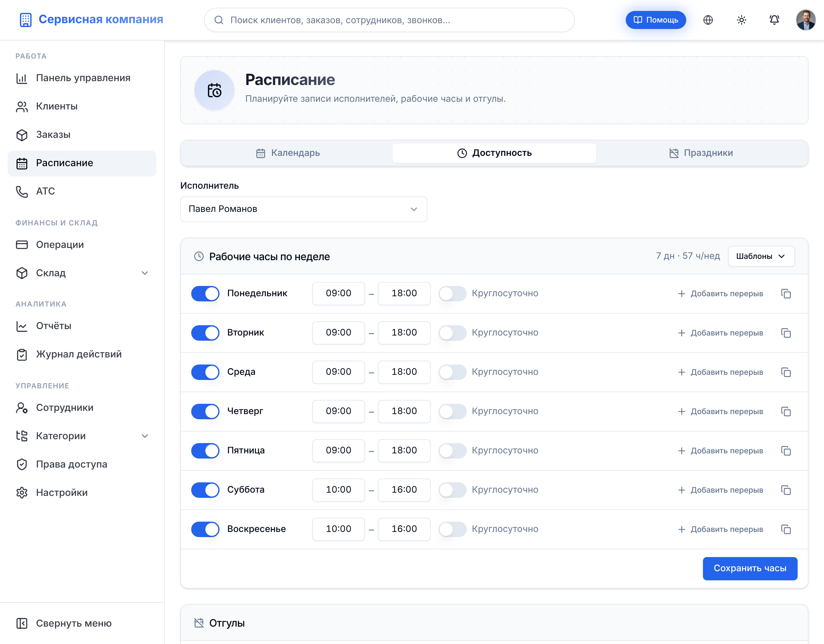This screenshot has width=824, height=644.
Task: Click the search field for clients and orders
Action: point(389,20)
